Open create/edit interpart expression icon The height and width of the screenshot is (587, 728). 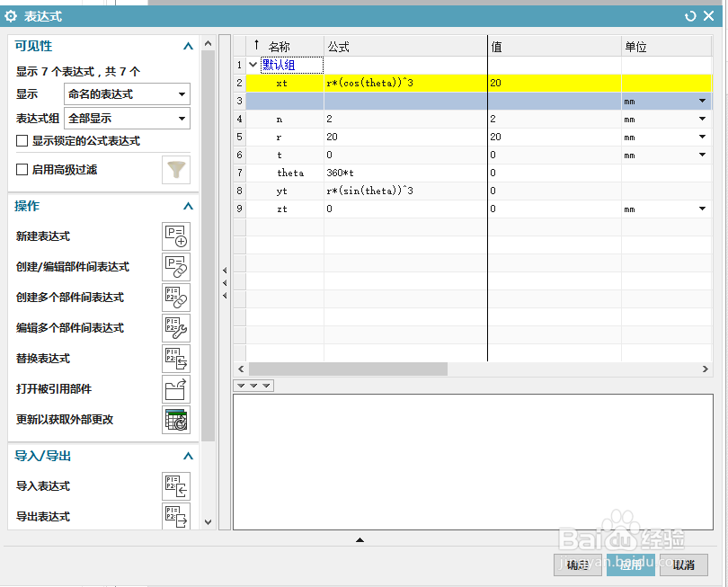point(176,267)
